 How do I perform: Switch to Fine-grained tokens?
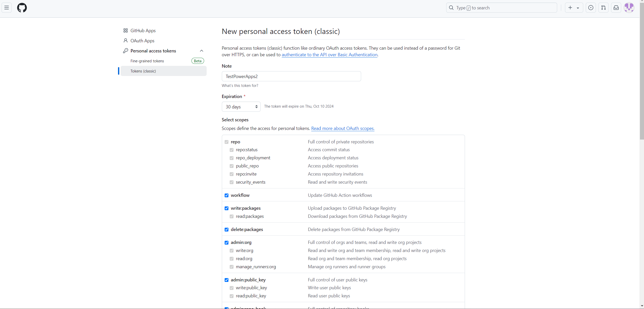click(147, 61)
